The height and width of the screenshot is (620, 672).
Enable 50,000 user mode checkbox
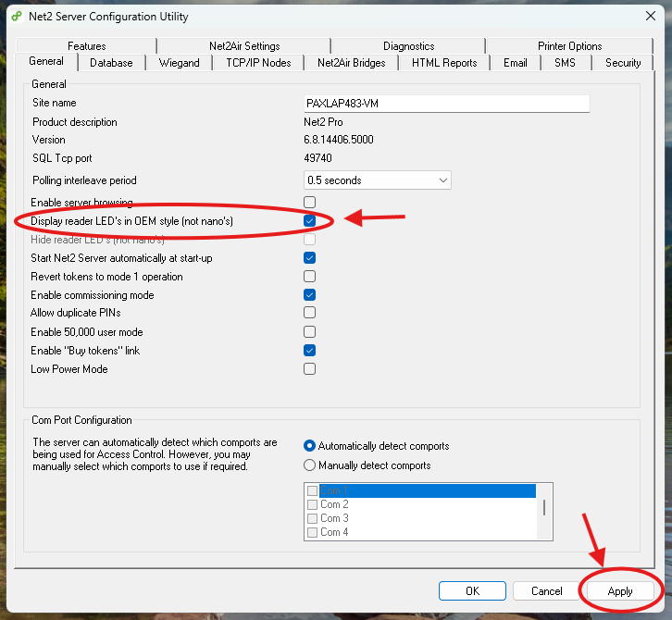pos(309,332)
